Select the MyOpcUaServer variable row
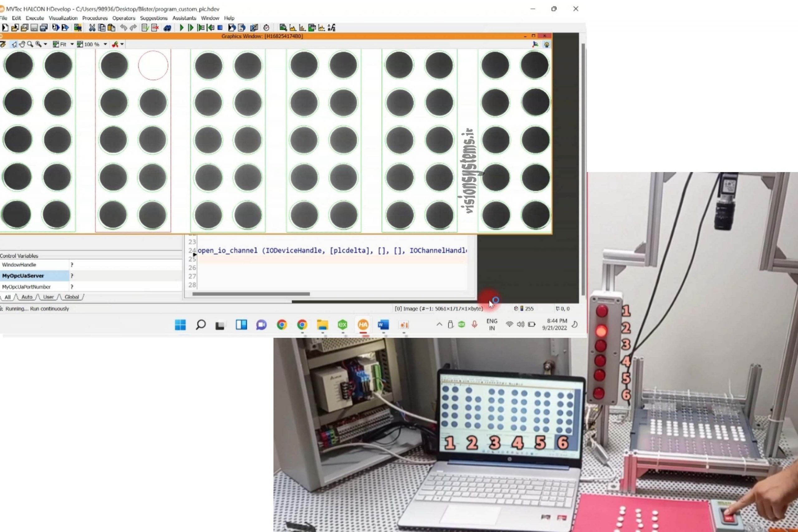This screenshot has width=798, height=532. [91, 276]
